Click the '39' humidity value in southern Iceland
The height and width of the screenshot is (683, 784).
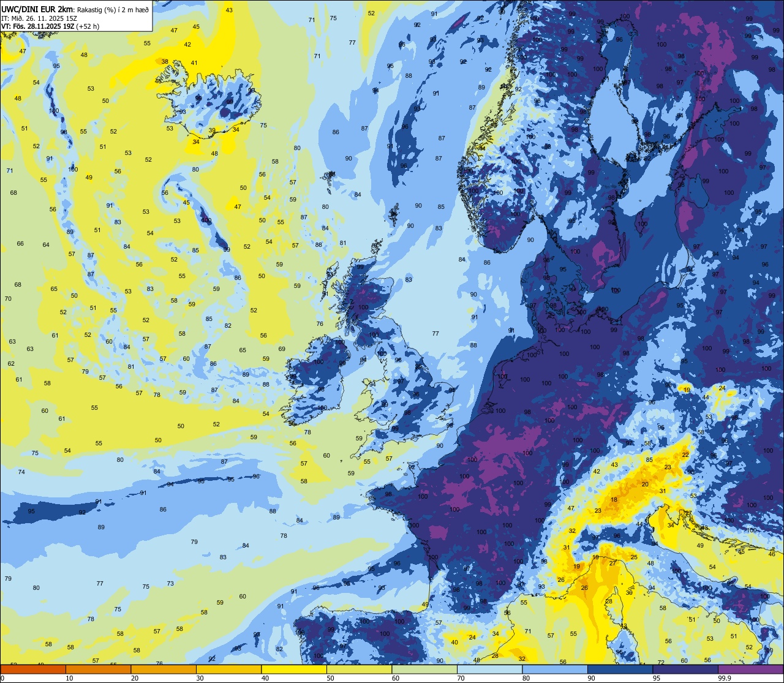212,130
